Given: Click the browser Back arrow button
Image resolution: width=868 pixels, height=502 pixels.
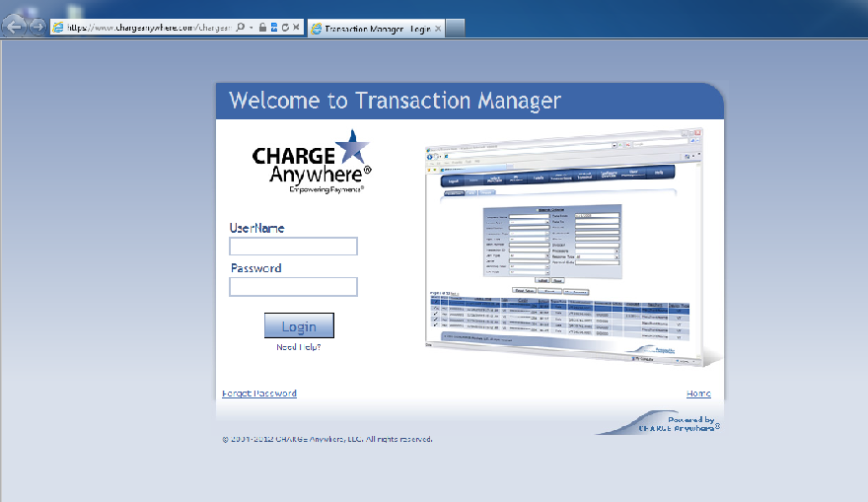Looking at the screenshot, I should (15, 27).
